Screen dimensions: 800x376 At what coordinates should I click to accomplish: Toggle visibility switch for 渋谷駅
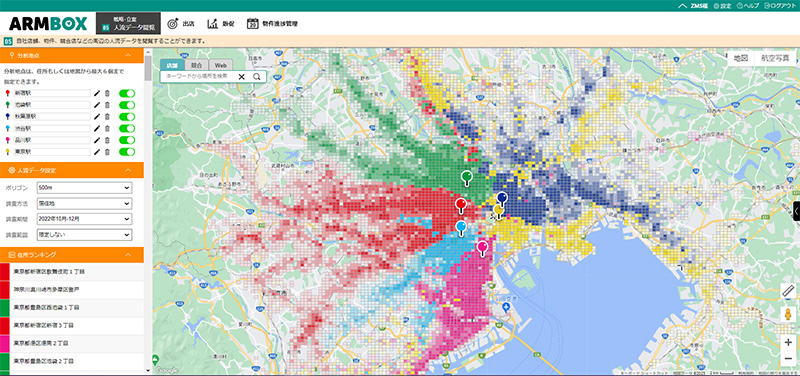coord(127,129)
